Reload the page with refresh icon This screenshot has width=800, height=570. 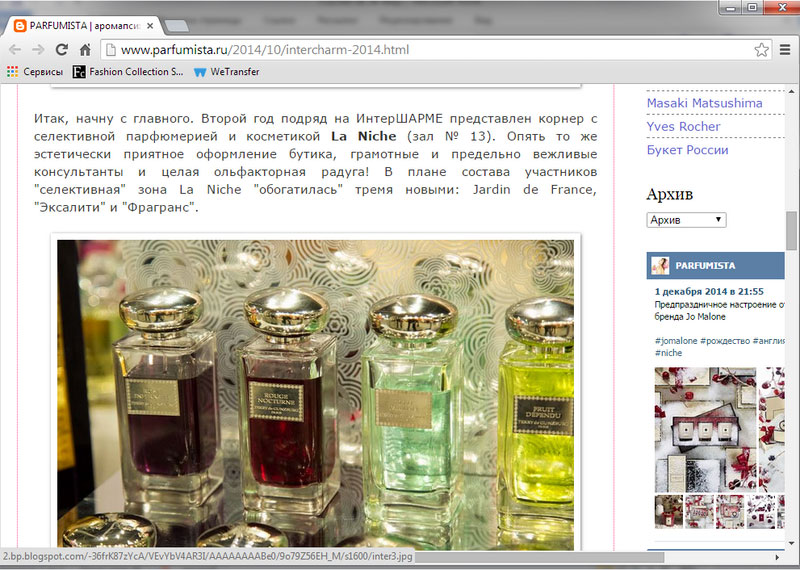[x=62, y=49]
